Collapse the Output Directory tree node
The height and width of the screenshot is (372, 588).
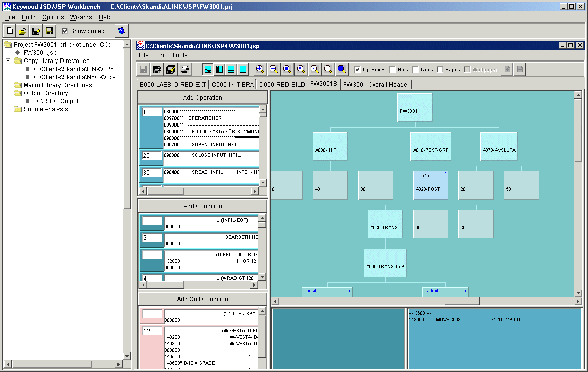(x=8, y=93)
